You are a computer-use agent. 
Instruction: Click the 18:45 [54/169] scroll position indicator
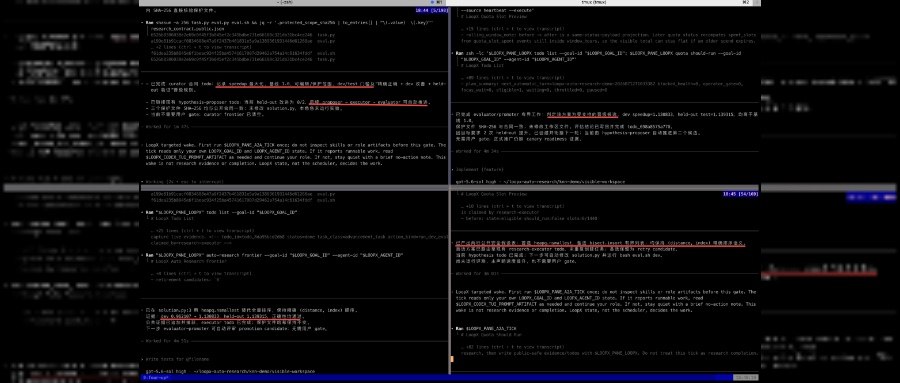coord(740,194)
